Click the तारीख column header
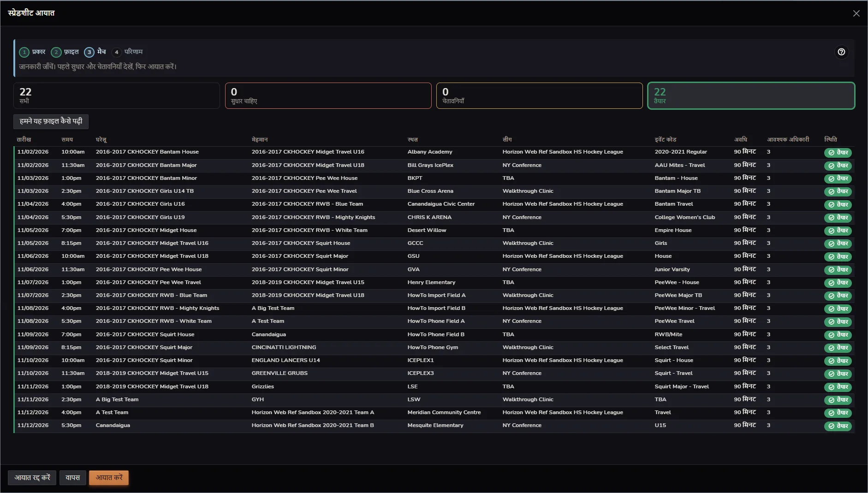 tap(24, 139)
